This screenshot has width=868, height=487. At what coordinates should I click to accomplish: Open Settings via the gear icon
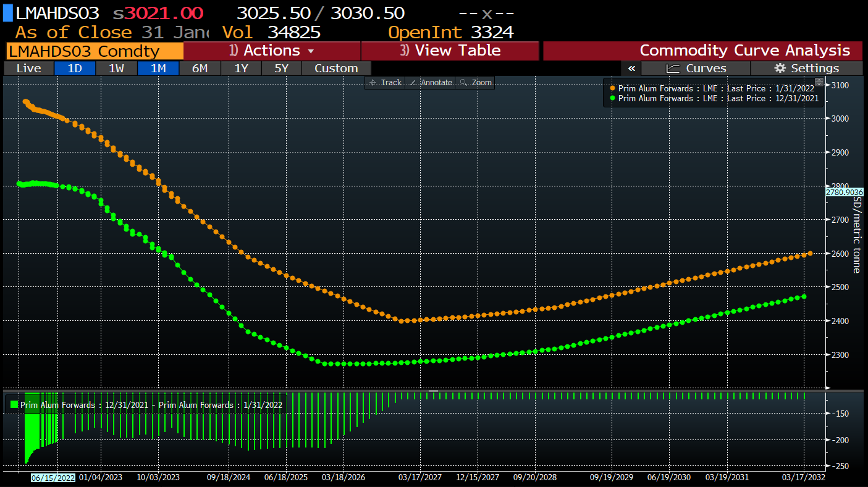780,69
